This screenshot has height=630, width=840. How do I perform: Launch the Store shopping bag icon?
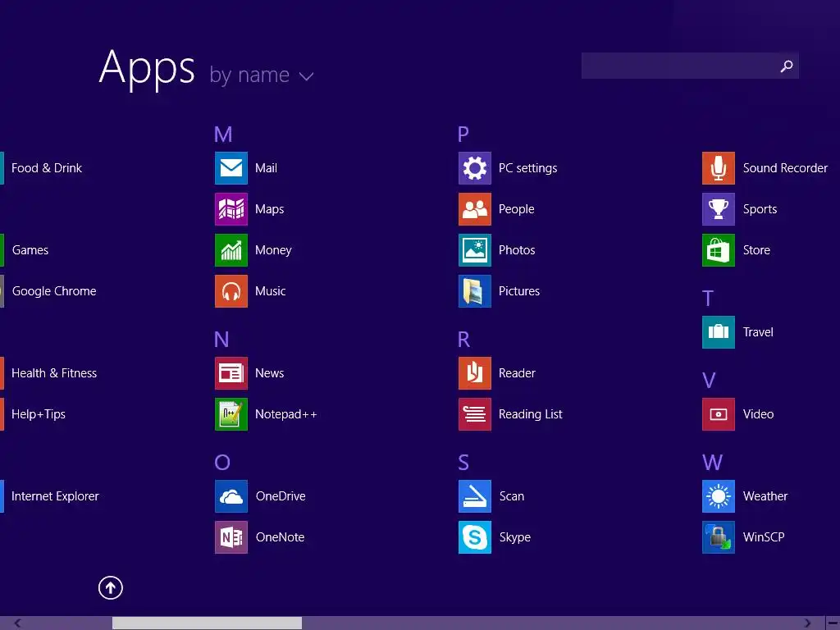[719, 250]
